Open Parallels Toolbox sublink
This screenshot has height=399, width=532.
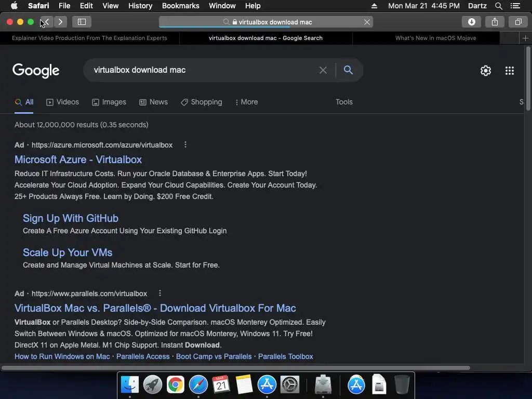click(x=286, y=356)
